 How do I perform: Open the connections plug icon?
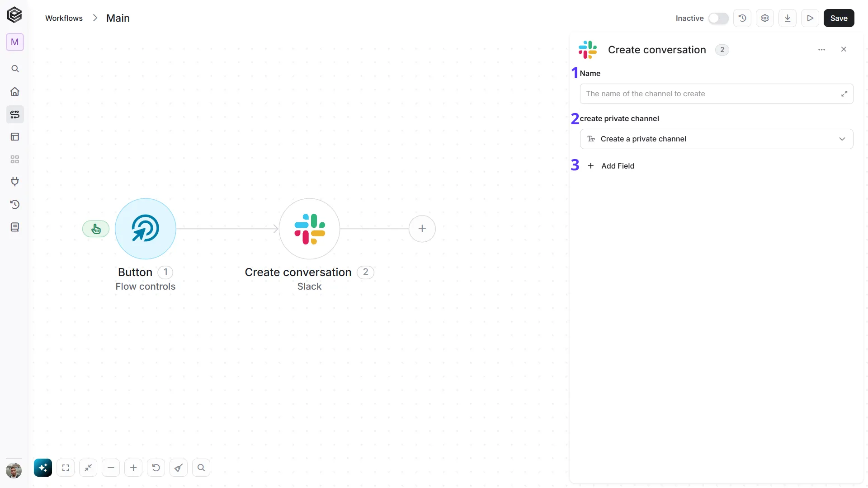(15, 182)
